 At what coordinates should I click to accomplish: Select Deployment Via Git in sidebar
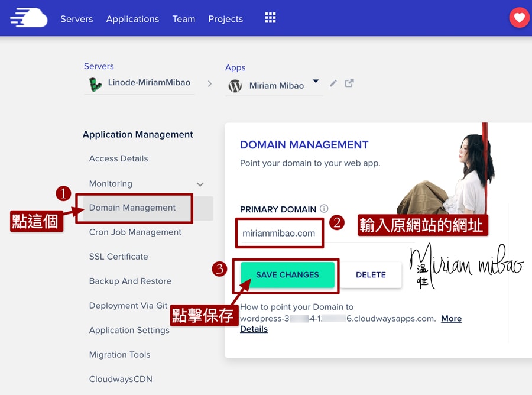coord(128,305)
